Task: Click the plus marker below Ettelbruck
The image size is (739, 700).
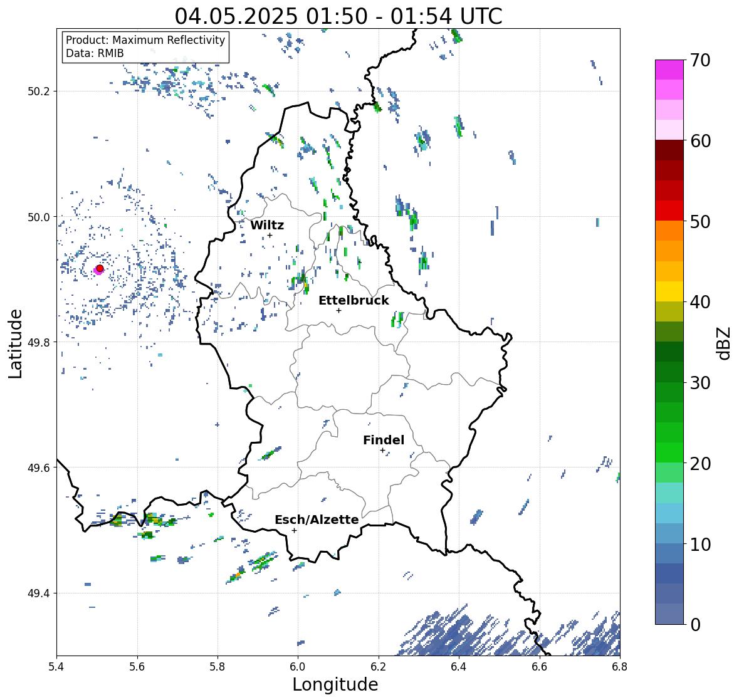Action: pos(338,310)
